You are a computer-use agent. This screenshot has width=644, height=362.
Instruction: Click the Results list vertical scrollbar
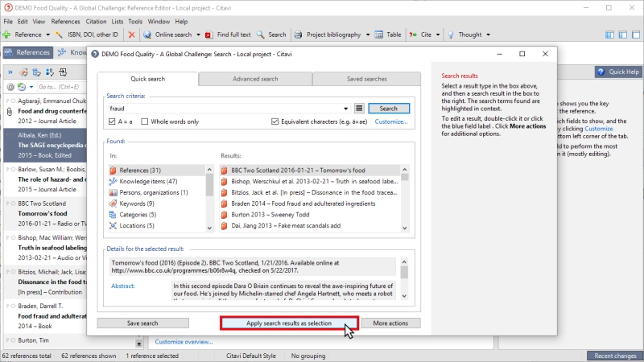click(405, 199)
